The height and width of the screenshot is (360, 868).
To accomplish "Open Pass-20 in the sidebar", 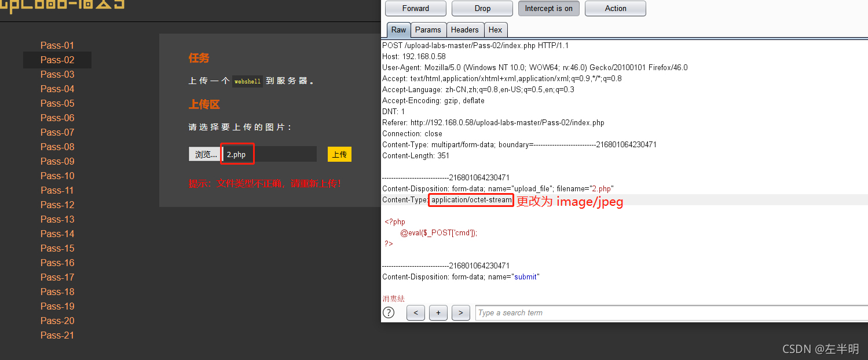I will coord(57,321).
